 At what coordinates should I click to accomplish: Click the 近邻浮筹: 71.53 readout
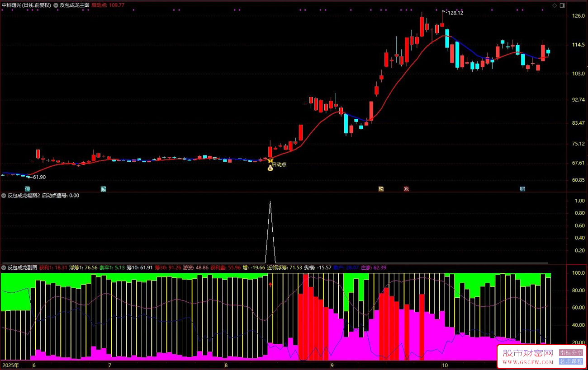click(x=285, y=268)
